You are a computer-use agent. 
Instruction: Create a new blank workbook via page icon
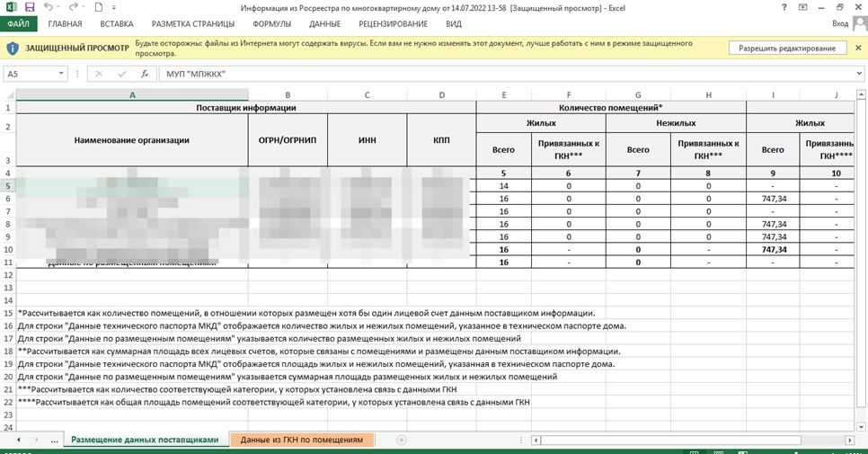click(x=99, y=8)
